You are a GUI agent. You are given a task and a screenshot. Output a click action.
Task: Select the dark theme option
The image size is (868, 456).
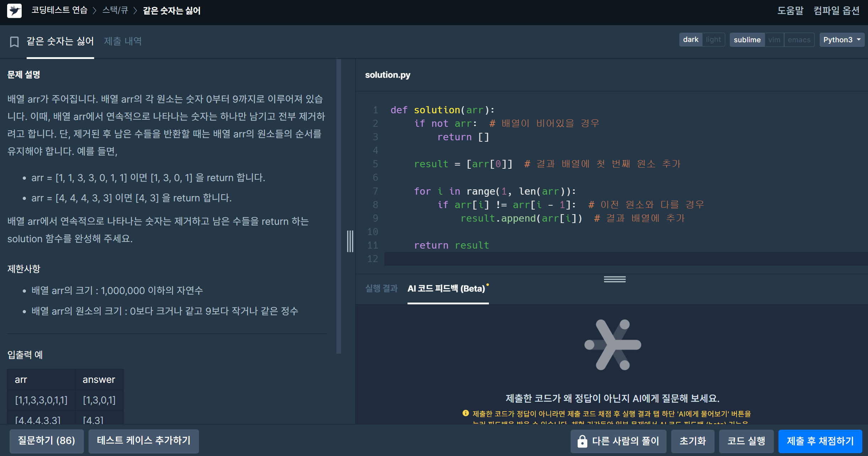pos(690,40)
